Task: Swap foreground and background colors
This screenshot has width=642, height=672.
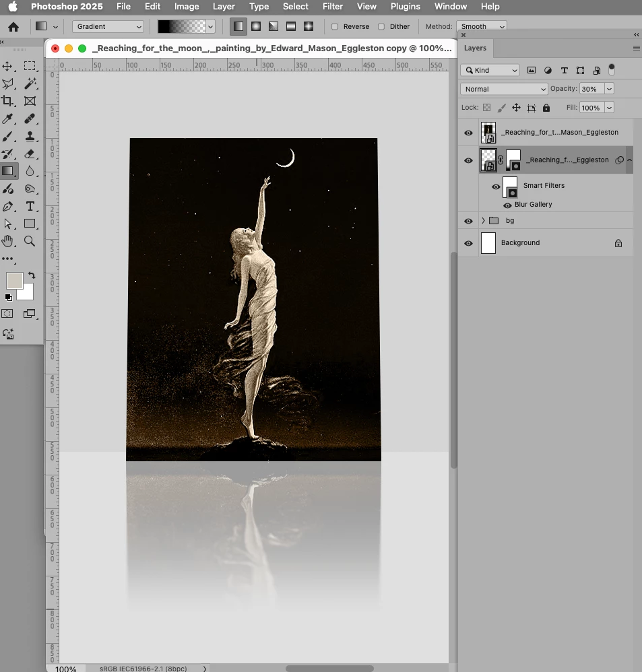Action: point(32,275)
